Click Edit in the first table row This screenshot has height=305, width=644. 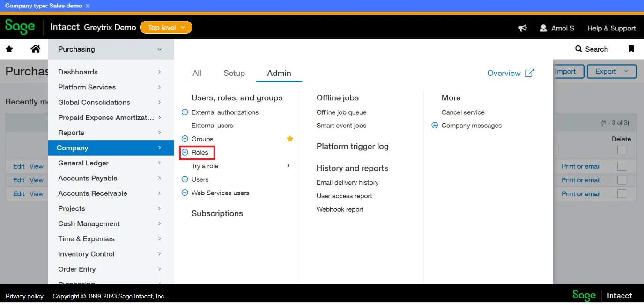(x=19, y=166)
